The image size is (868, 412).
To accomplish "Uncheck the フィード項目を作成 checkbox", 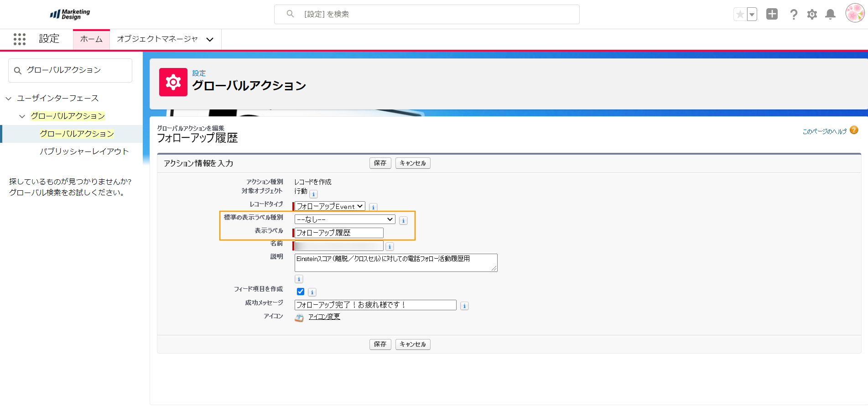I will tap(301, 292).
